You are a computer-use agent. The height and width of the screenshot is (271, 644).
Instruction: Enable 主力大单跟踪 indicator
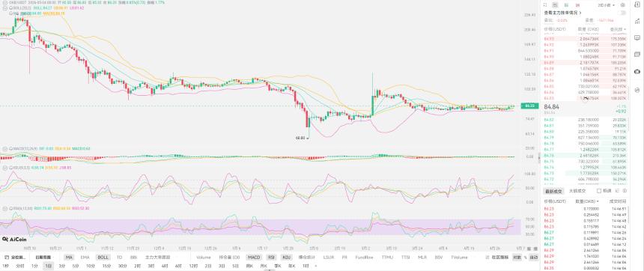[157, 258]
